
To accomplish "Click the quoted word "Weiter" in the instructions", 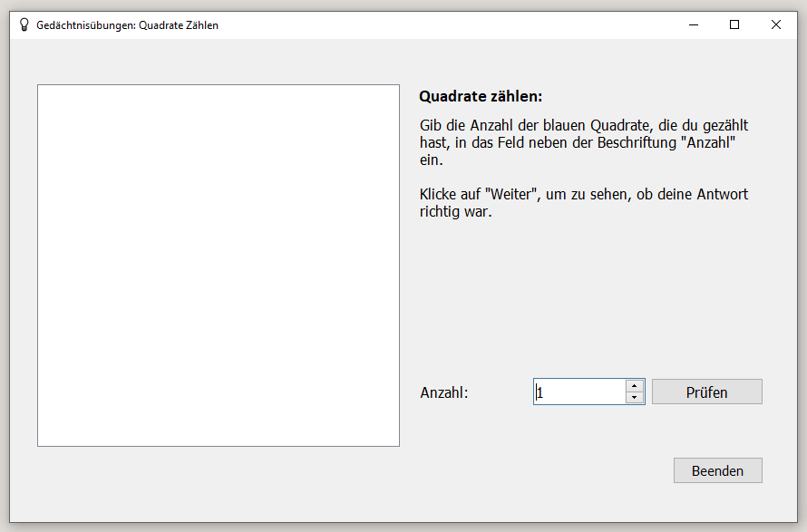I will pos(510,194).
